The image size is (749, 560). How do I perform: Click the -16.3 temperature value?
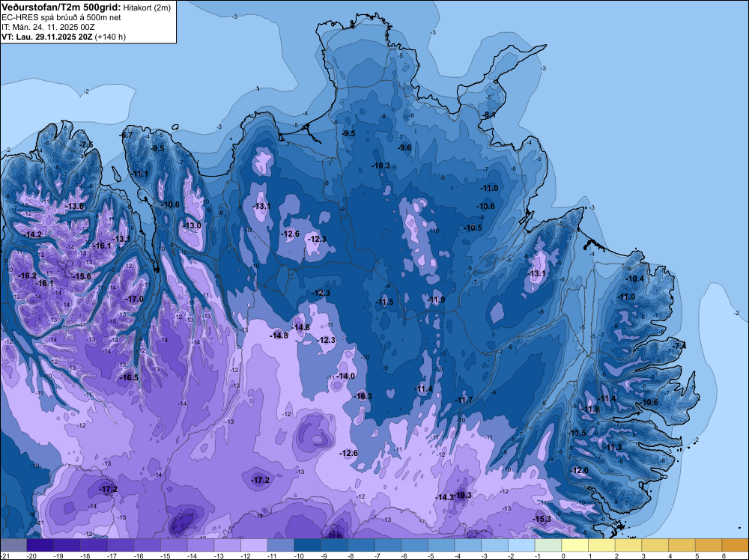click(x=363, y=396)
